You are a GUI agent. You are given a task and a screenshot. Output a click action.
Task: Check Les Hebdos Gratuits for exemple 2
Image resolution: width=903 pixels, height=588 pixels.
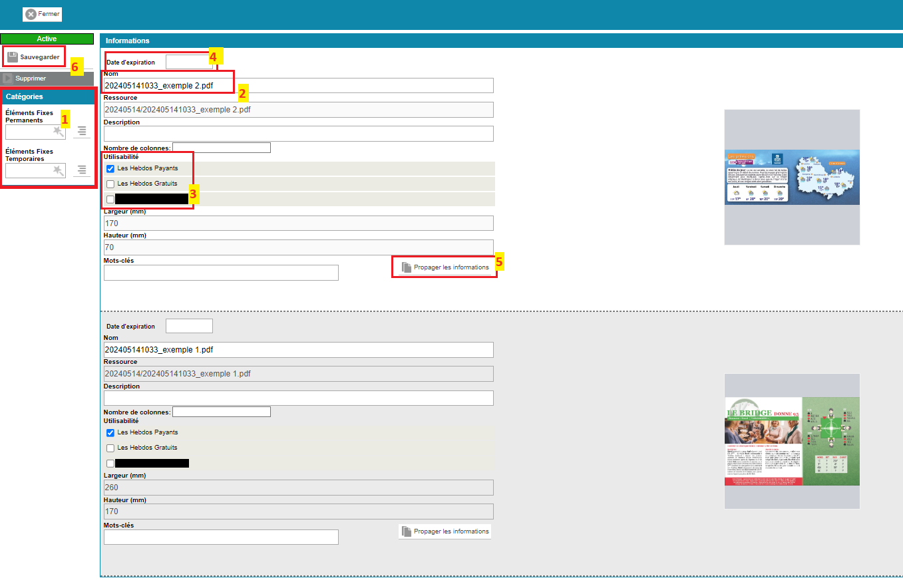pyautogui.click(x=110, y=184)
